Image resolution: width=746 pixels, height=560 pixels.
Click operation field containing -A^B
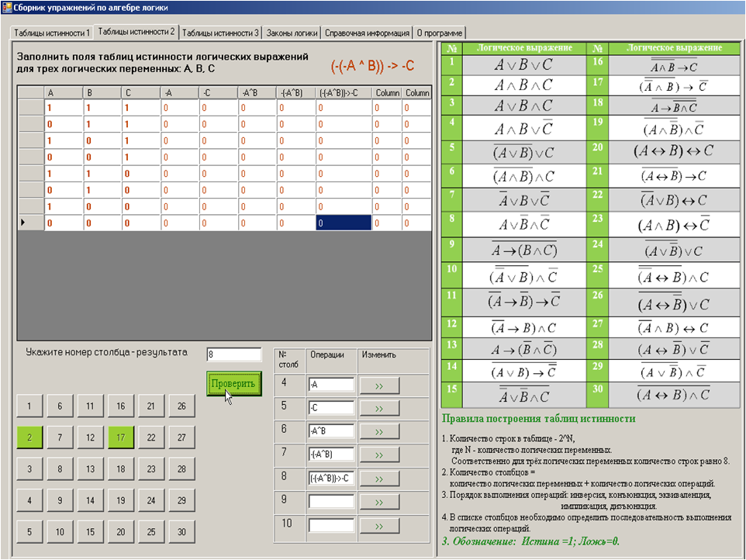331,431
